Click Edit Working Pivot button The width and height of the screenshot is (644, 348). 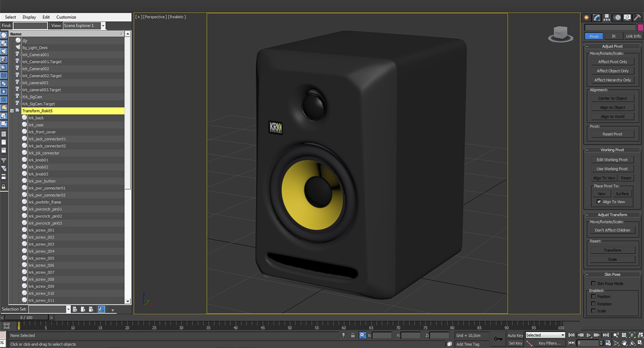(x=612, y=160)
